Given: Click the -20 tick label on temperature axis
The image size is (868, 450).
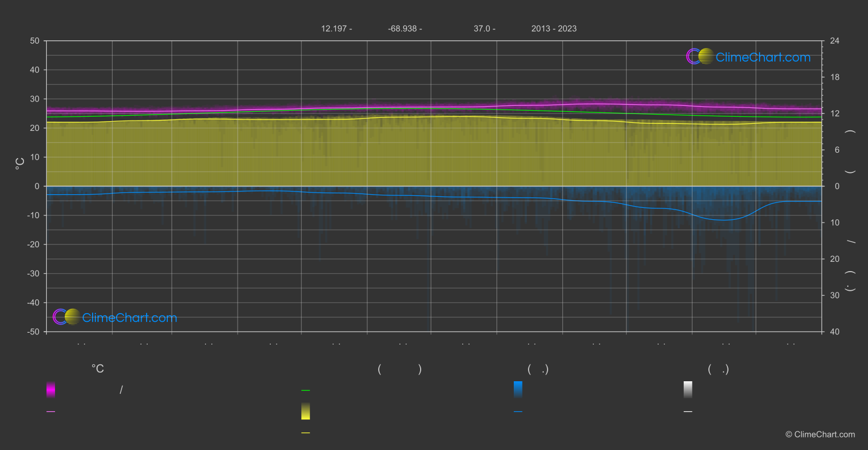Looking at the screenshot, I should [33, 244].
